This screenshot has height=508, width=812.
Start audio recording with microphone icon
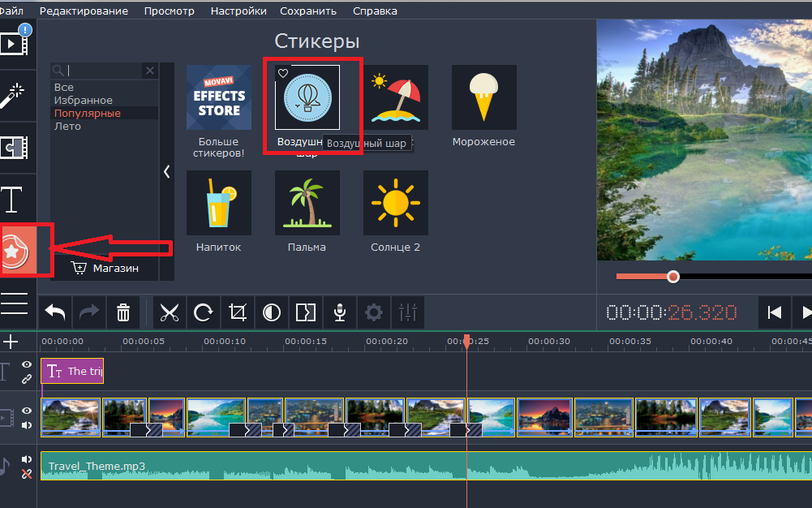(340, 312)
